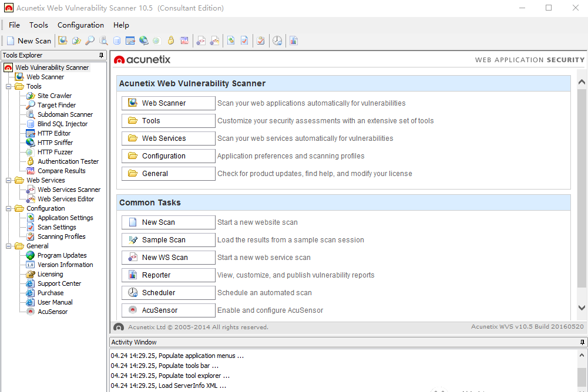
Task: Open Authentication Tester padlock toolbar icon
Action: (170, 40)
